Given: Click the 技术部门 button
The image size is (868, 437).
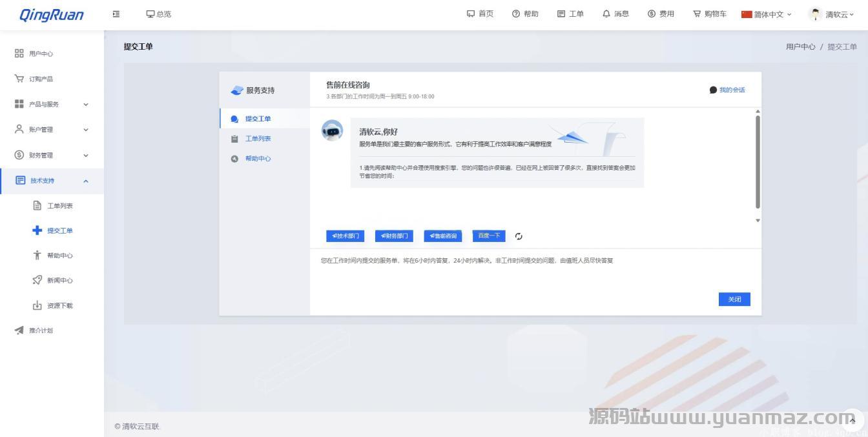Looking at the screenshot, I should (346, 236).
